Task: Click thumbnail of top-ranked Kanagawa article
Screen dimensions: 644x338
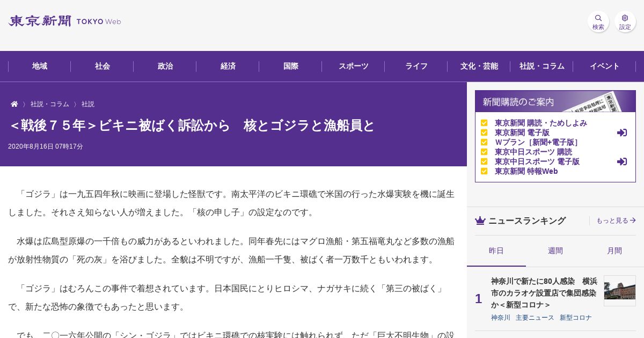Action: pos(620,291)
